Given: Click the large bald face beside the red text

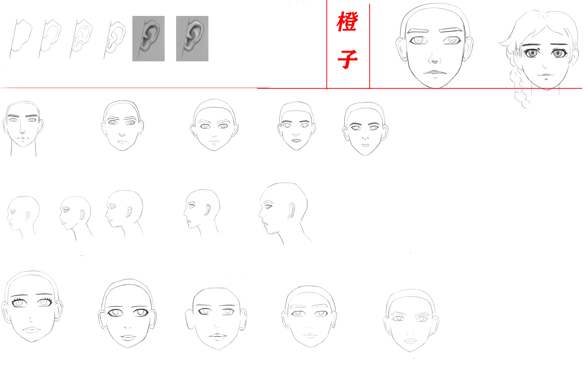Looking at the screenshot, I should point(434,46).
